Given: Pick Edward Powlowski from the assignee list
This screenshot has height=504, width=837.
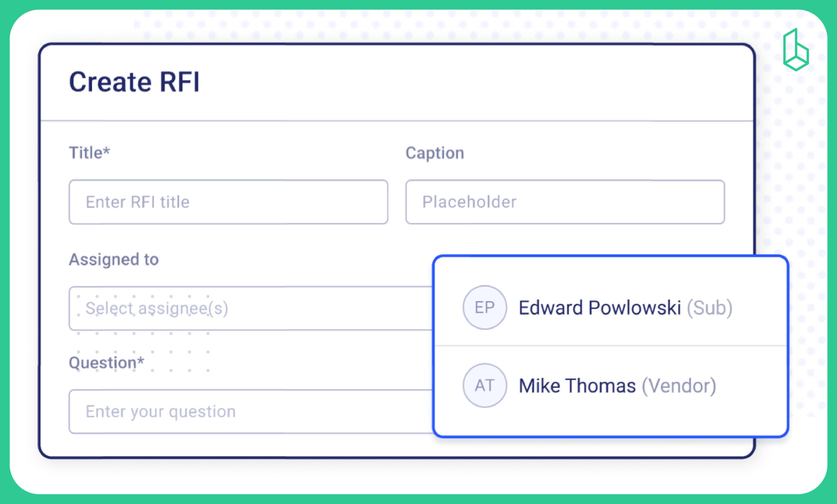Looking at the screenshot, I should (601, 308).
